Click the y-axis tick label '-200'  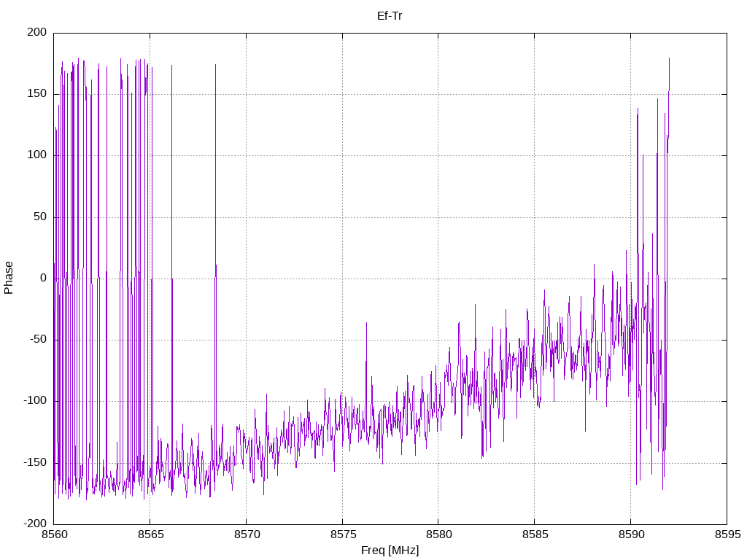point(35,524)
